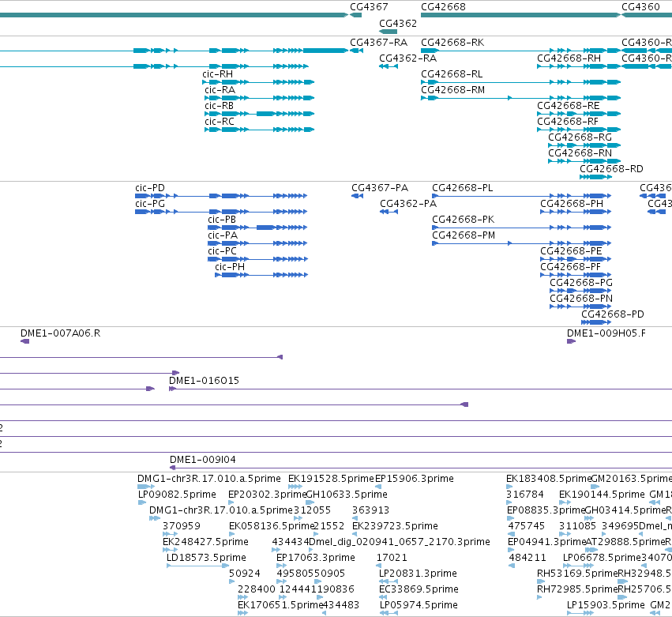
Task: Select the cic-PH protein label
Action: [x=230, y=267]
